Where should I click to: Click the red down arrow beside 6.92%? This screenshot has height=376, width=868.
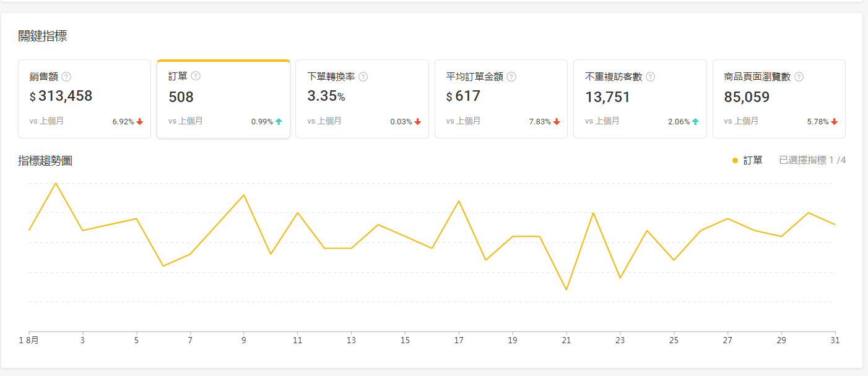click(141, 121)
